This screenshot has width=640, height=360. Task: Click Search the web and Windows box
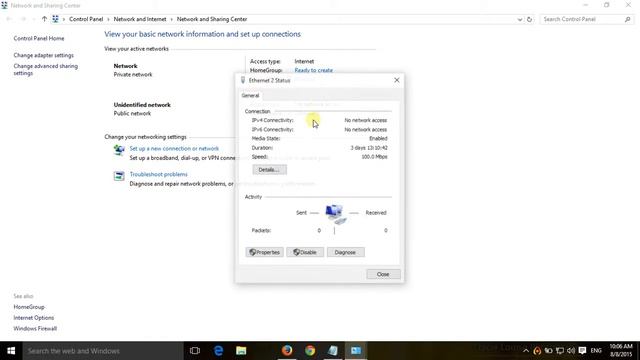(x=103, y=351)
